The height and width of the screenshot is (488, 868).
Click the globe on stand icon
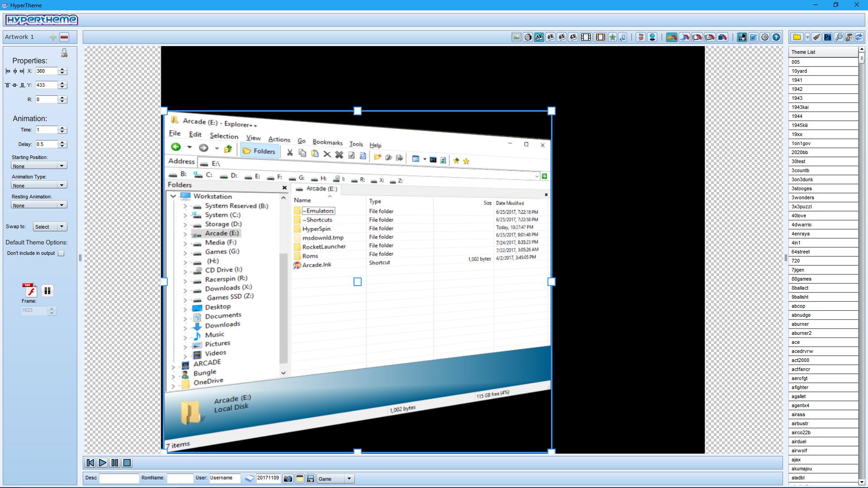(652, 38)
